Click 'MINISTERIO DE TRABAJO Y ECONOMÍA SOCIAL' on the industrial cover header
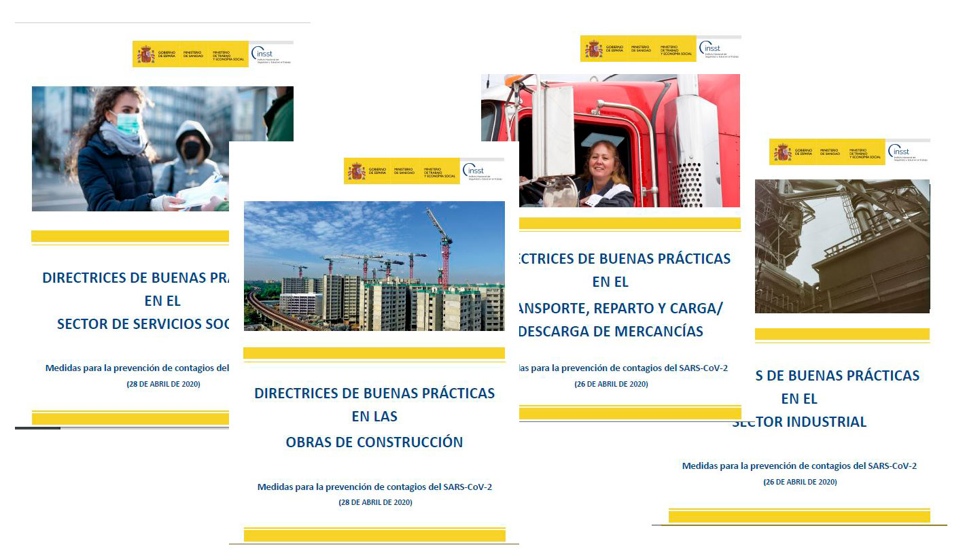This screenshot has height=560, width=965. coord(865,152)
